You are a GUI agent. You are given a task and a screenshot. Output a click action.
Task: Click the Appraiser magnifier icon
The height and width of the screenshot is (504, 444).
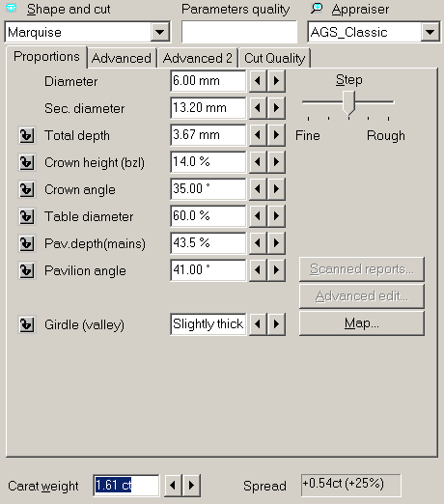coord(317,9)
